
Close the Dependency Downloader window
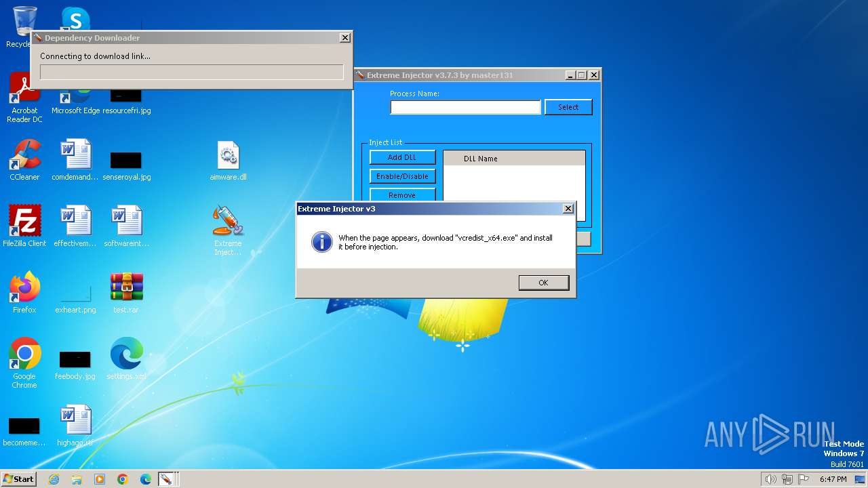tap(344, 38)
